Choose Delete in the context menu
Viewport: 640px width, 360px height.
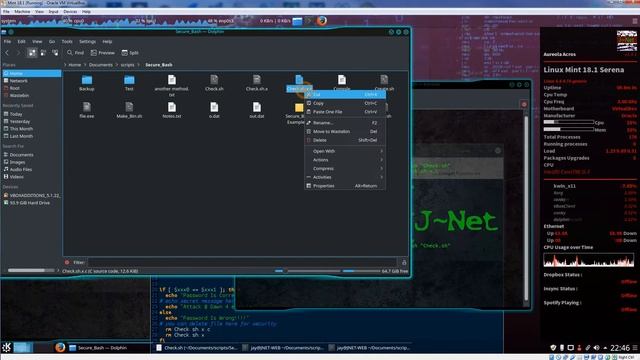(x=345, y=140)
